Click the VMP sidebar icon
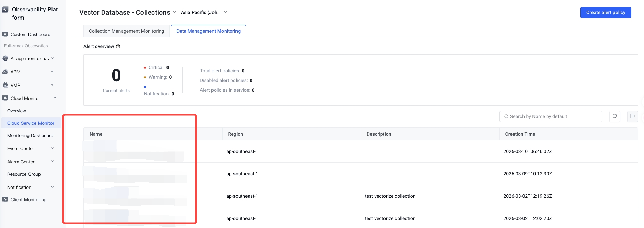Screen dimensions: 644x228 coord(5,85)
